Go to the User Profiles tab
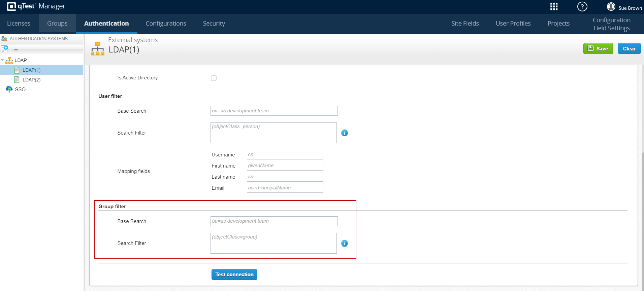The height and width of the screenshot is (291, 644). tap(513, 24)
